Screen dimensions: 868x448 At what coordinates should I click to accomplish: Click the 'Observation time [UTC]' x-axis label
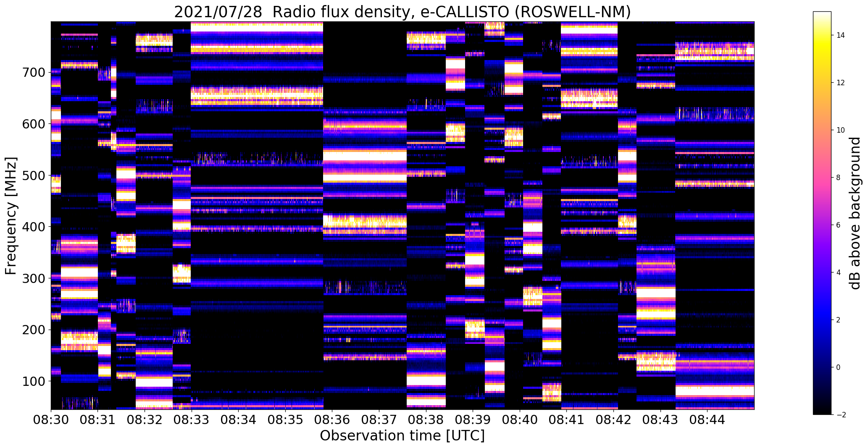pos(402,436)
